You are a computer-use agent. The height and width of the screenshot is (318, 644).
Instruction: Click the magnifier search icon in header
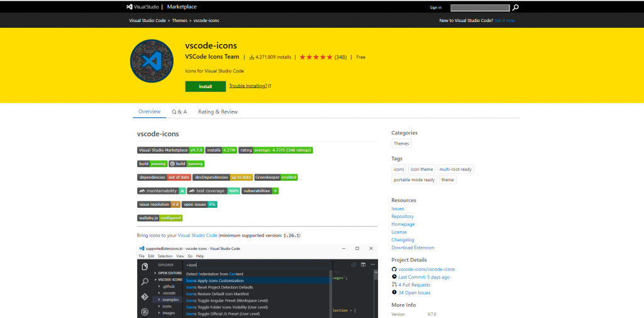click(516, 8)
